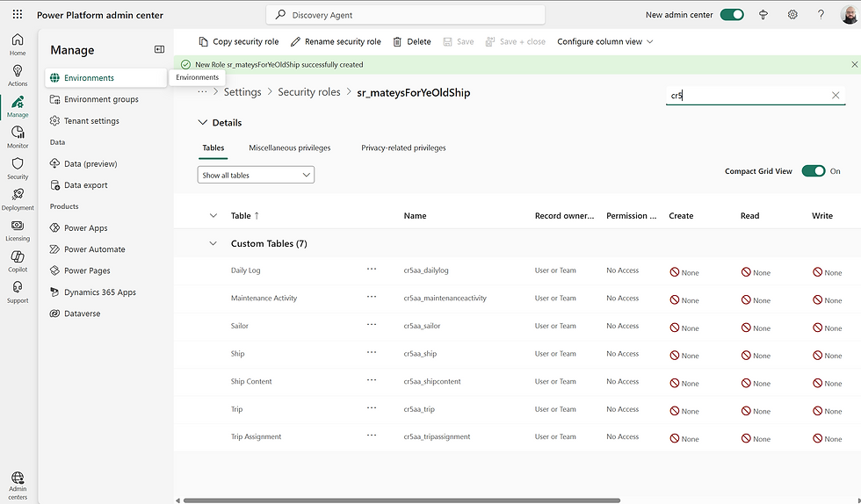Screen dimensions: 861x504
Task: Open more options for Ship row
Action: pos(372,352)
